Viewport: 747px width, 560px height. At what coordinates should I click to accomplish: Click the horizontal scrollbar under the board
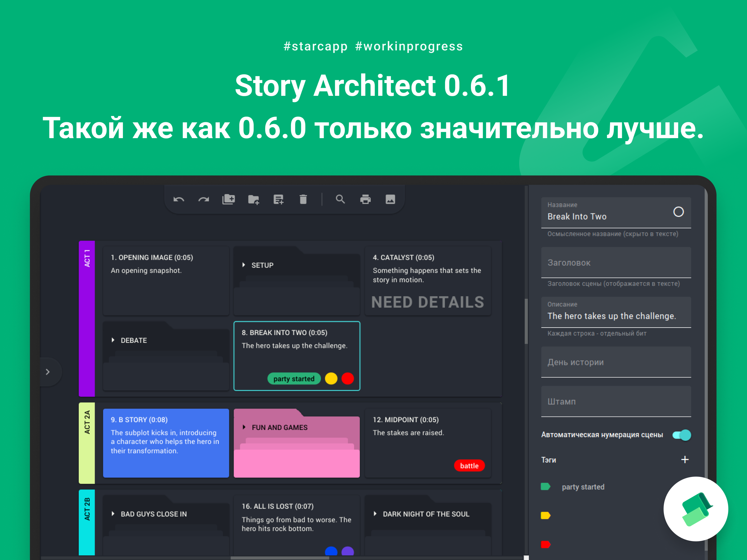pyautogui.click(x=280, y=558)
